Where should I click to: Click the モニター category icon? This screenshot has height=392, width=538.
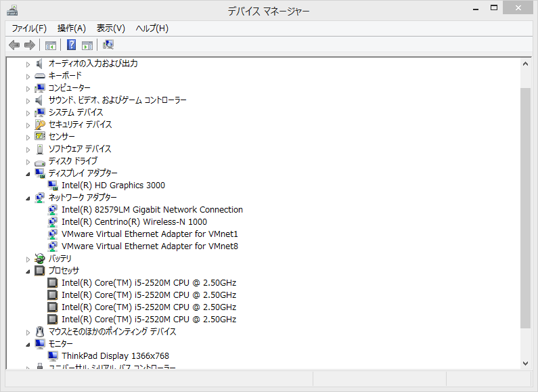[40, 344]
